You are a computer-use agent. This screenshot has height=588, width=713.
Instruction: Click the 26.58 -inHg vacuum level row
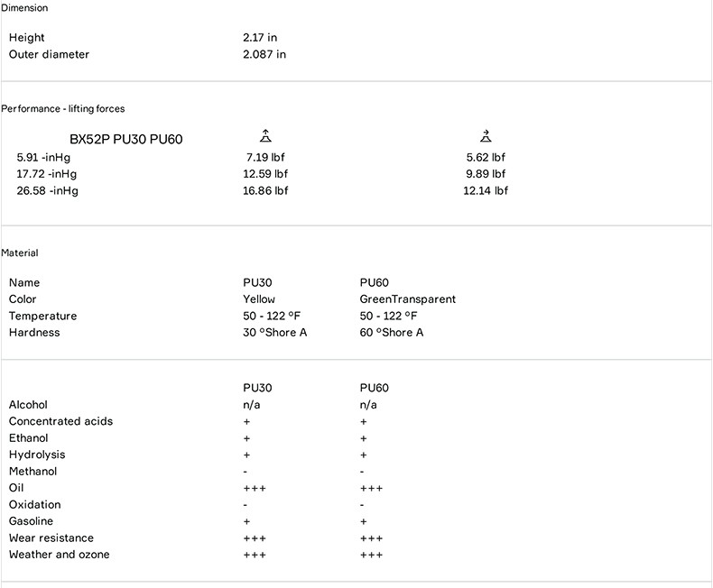coord(47,190)
